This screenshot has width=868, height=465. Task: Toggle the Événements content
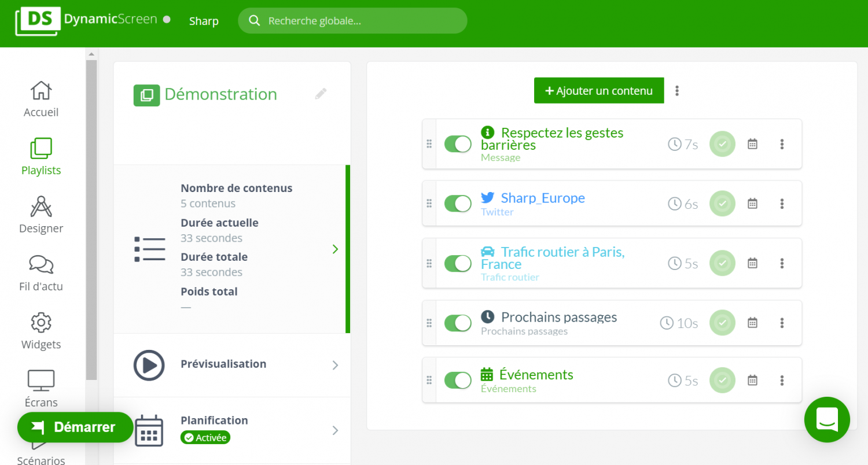458,380
